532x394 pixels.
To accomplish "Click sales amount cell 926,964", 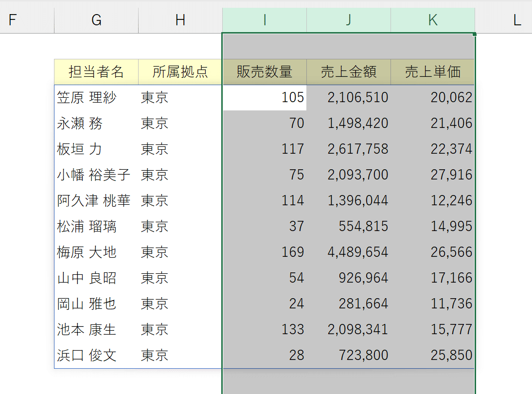I will [349, 278].
